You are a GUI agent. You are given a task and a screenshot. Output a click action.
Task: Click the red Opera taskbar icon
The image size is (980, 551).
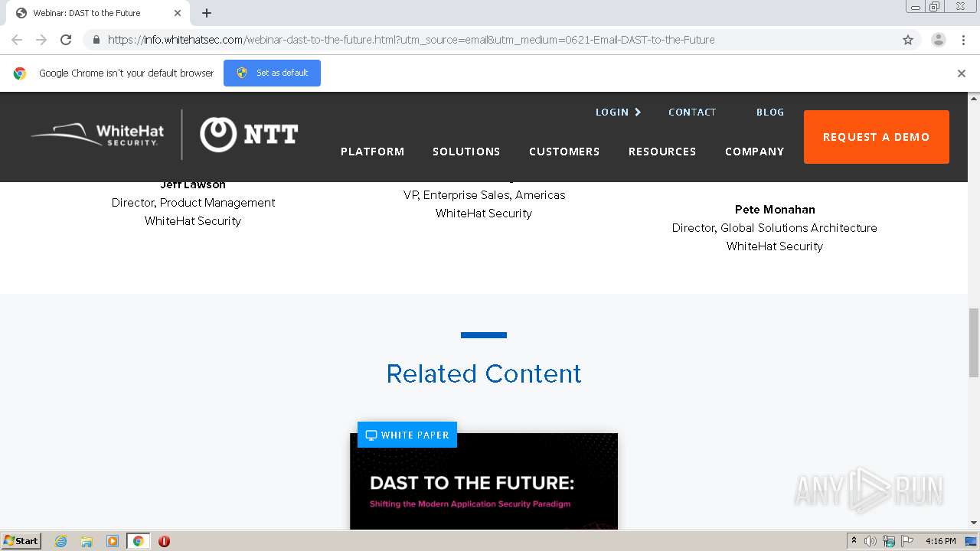point(164,541)
